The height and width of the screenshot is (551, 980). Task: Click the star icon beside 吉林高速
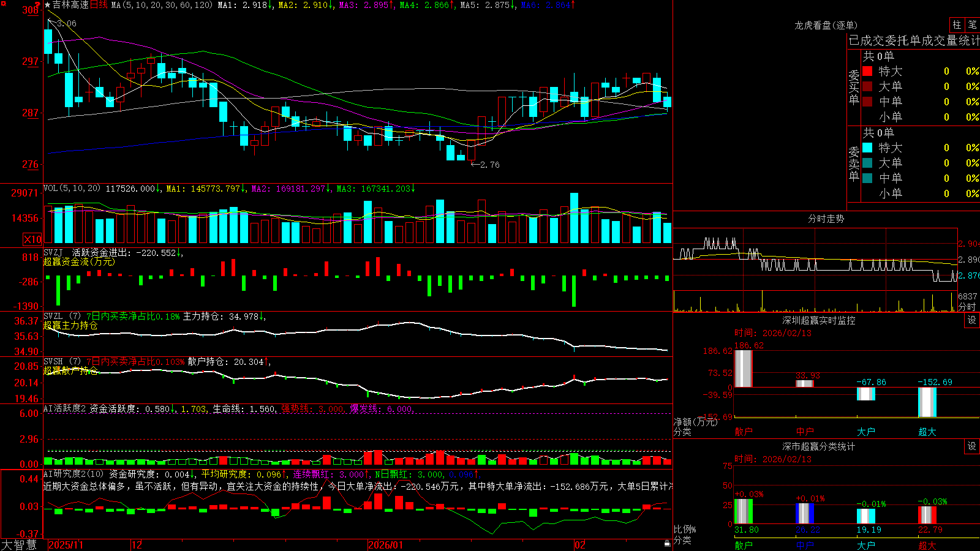48,5
